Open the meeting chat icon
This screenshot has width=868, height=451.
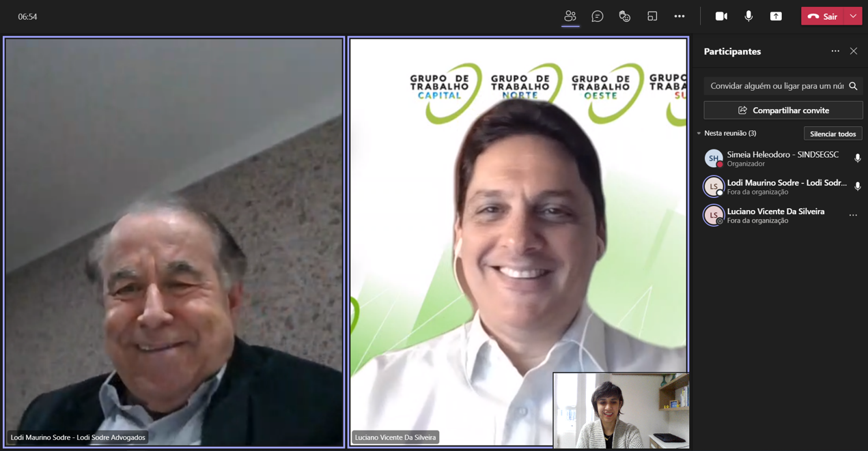[598, 16]
